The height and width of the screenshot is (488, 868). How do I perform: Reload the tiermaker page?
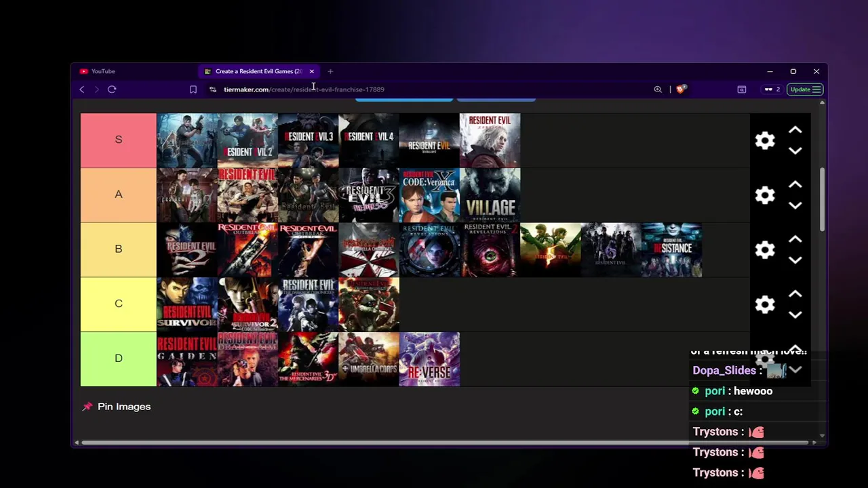(x=112, y=89)
